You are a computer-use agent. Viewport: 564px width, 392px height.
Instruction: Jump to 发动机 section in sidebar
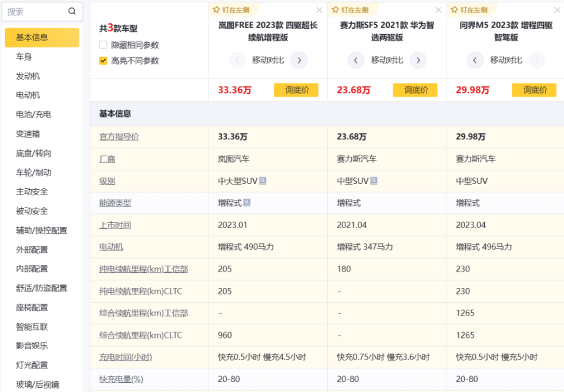click(28, 76)
